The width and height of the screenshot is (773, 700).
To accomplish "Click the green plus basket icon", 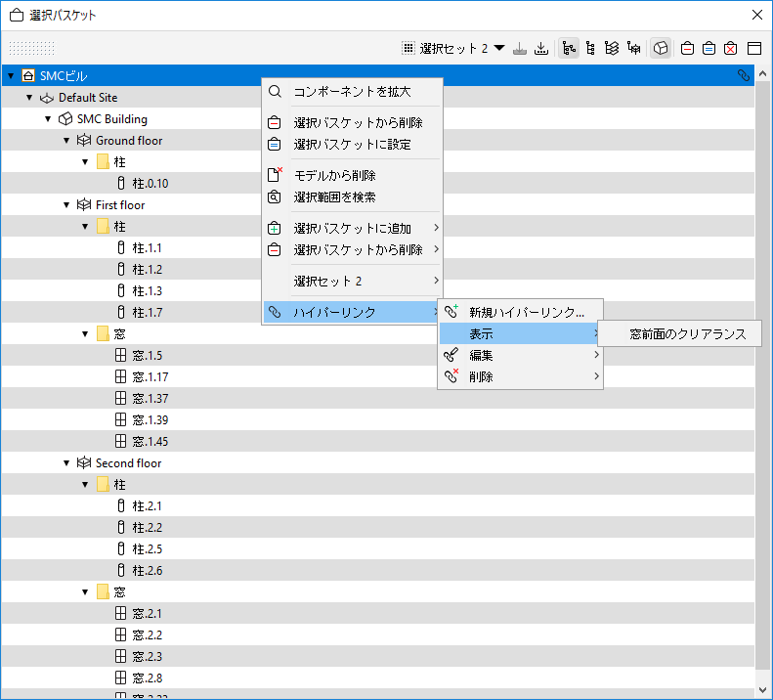I will 274,228.
